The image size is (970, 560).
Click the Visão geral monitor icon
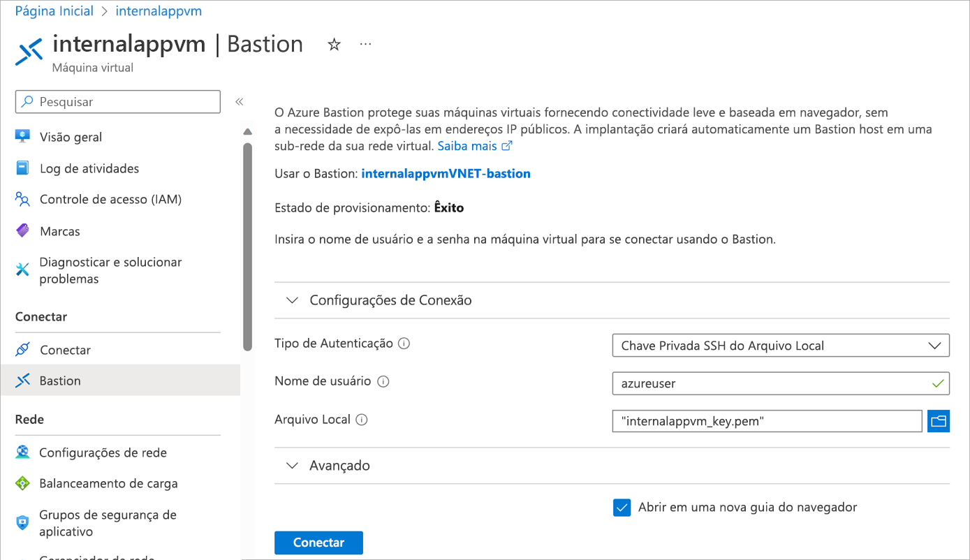click(23, 136)
